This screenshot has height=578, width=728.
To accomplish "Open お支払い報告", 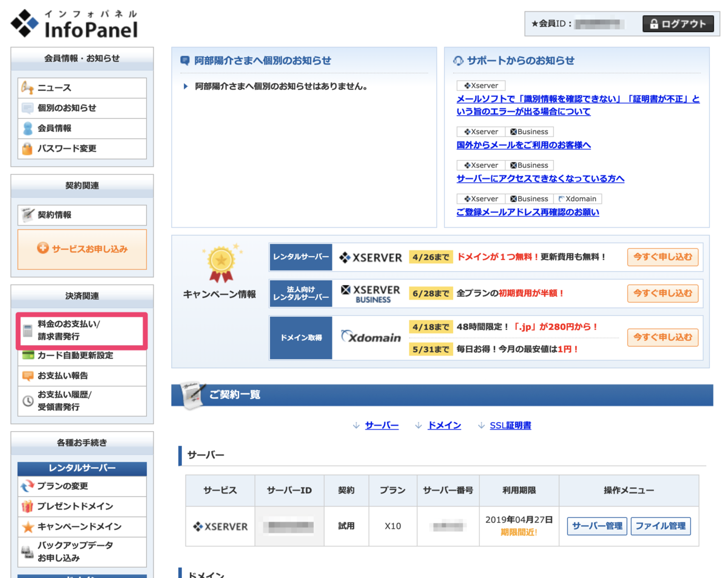I will [x=82, y=375].
